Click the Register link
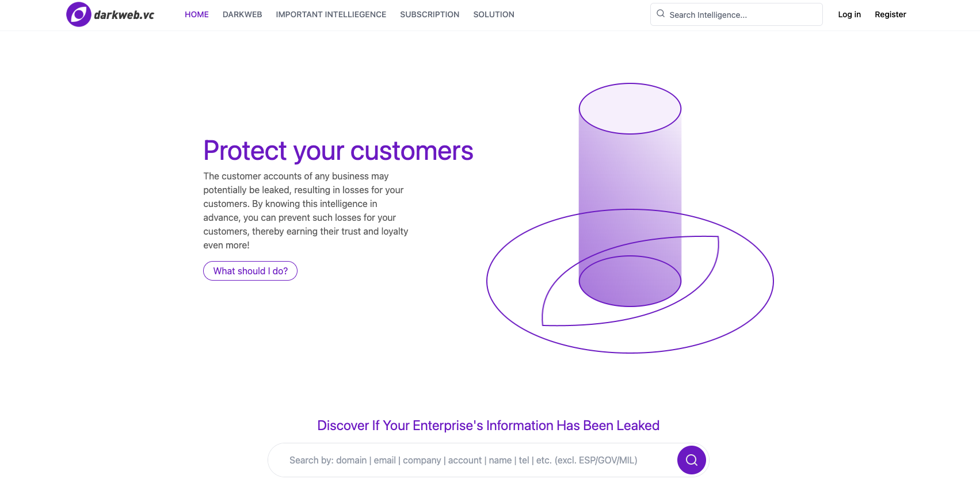This screenshot has height=502, width=980. click(x=890, y=14)
